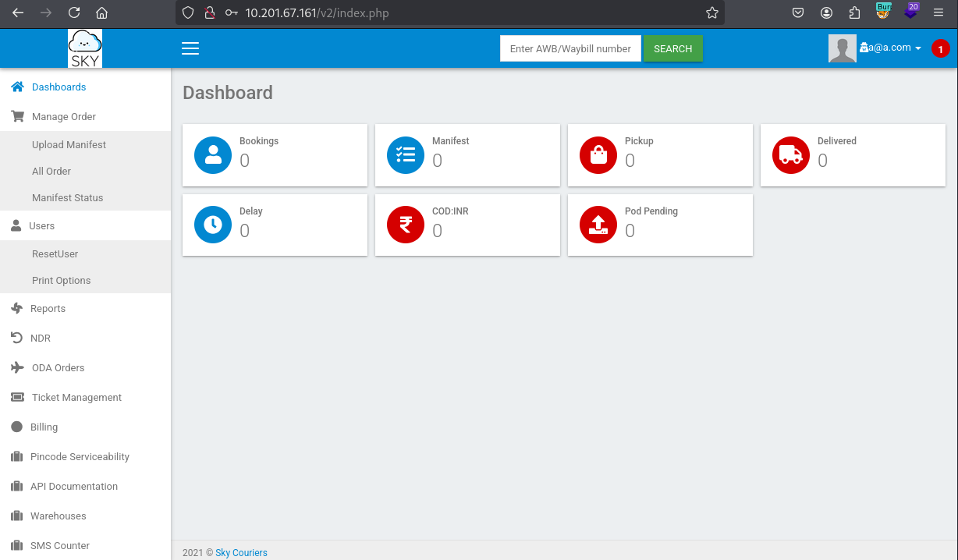Click the Delay clock icon
The height and width of the screenshot is (560, 958).
(213, 225)
